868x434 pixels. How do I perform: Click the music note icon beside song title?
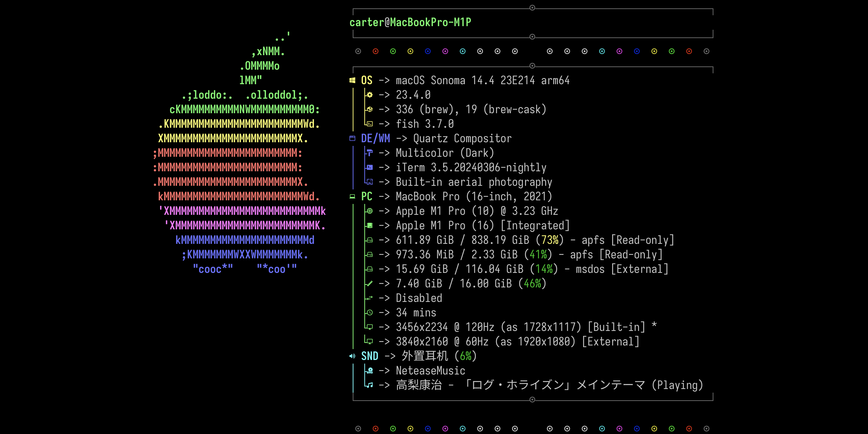(x=370, y=385)
